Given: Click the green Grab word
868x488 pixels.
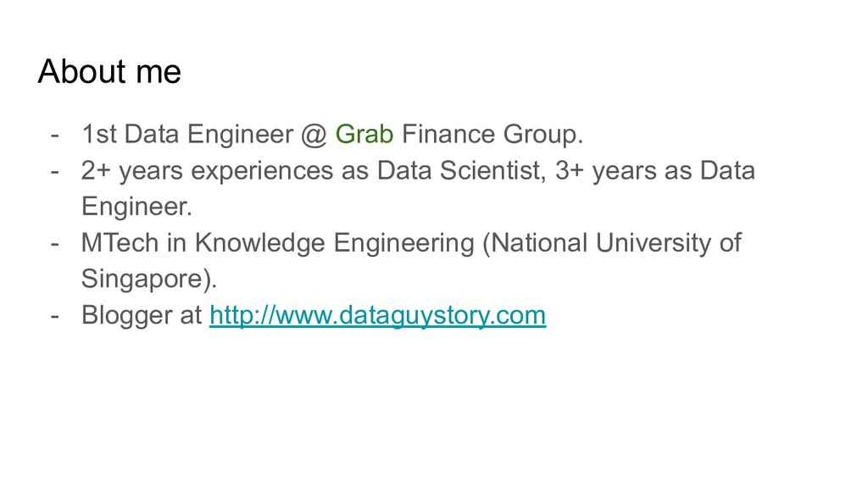Looking at the screenshot, I should pyautogui.click(x=364, y=134).
